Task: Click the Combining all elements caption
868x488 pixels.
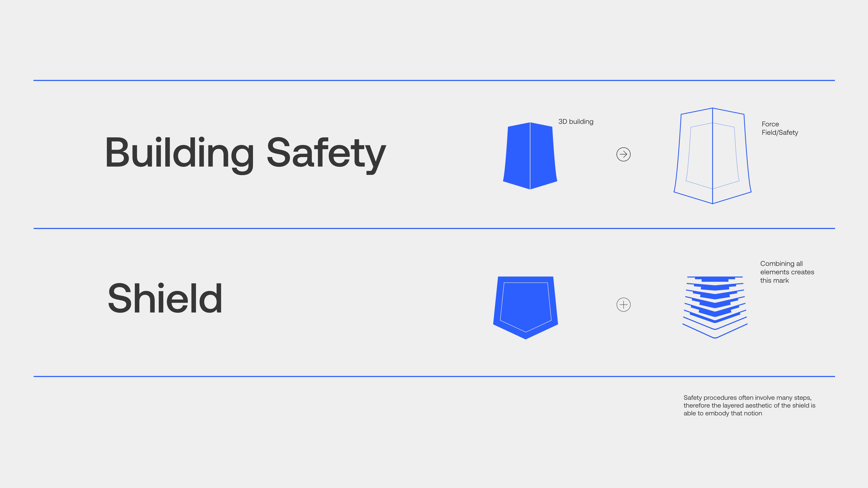Action: click(x=787, y=272)
